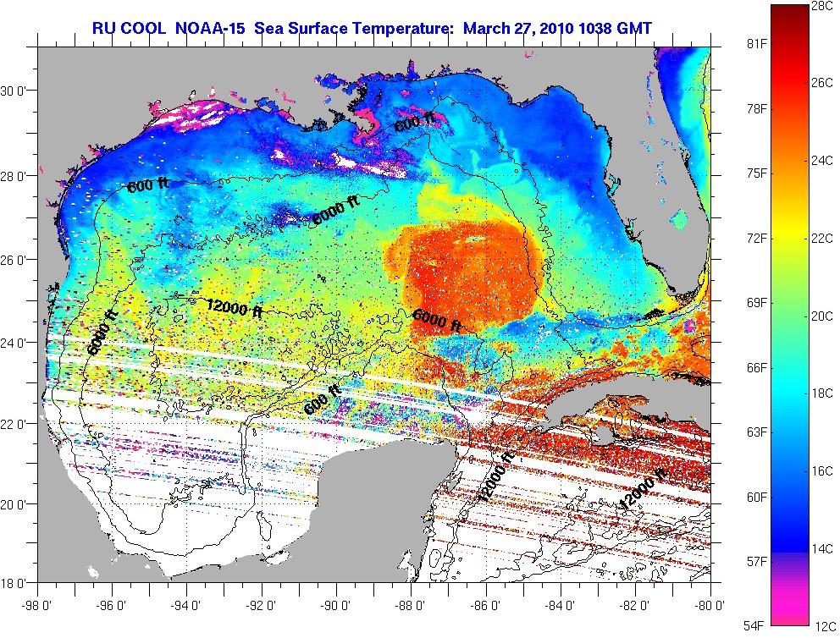Select the 78F Fahrenheit scale label
Screen dimensions: 840x638
point(757,108)
